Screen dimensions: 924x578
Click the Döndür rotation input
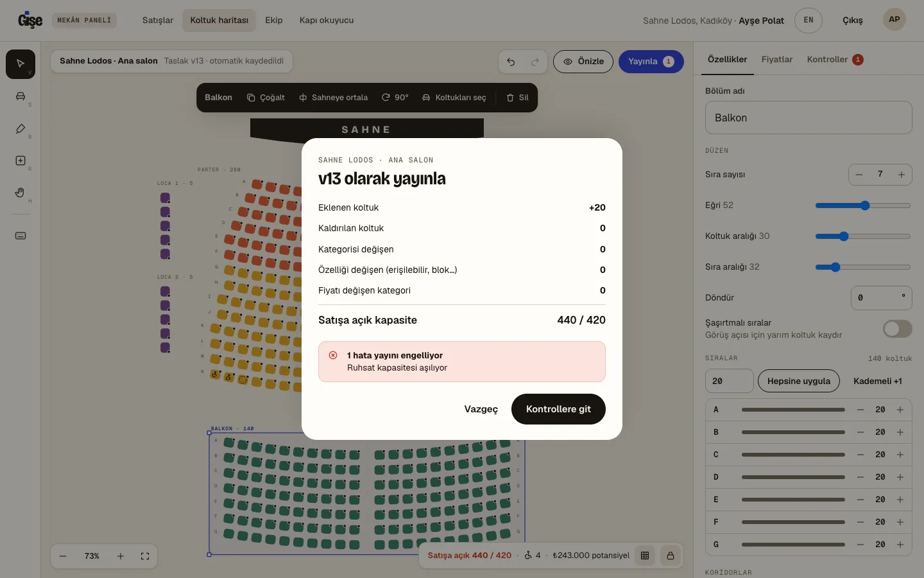tap(882, 298)
